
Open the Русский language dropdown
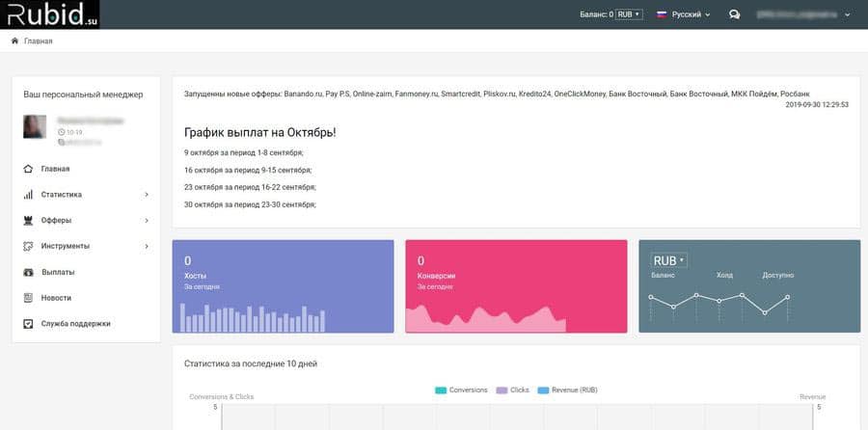(684, 14)
